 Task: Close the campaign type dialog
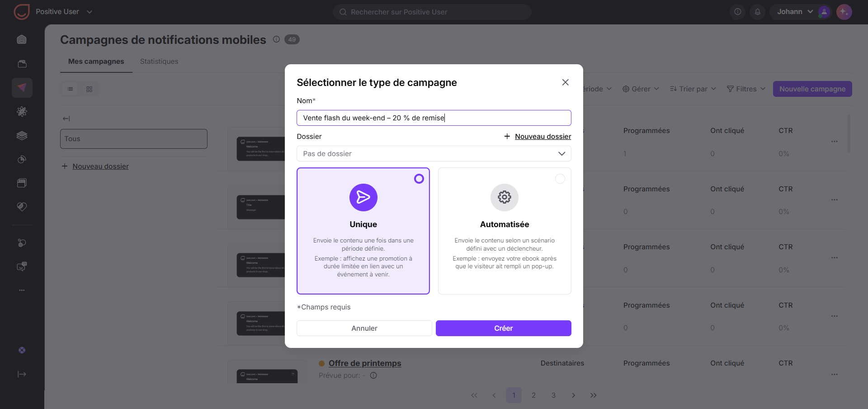pyautogui.click(x=565, y=82)
